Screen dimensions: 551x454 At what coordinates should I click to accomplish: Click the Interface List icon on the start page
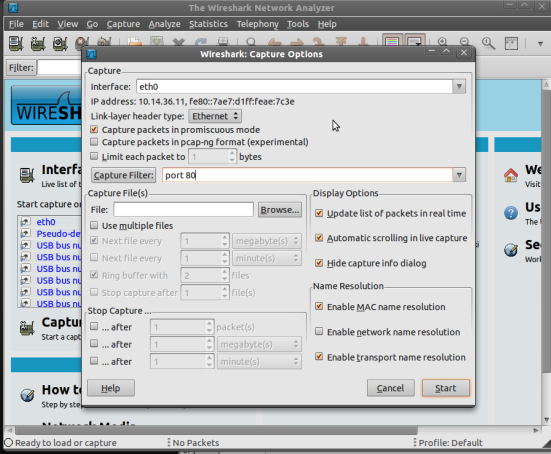click(x=27, y=175)
